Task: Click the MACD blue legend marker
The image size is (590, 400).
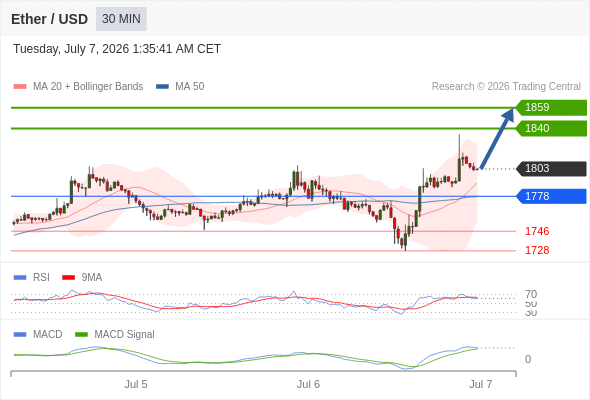Action: pyautogui.click(x=20, y=334)
